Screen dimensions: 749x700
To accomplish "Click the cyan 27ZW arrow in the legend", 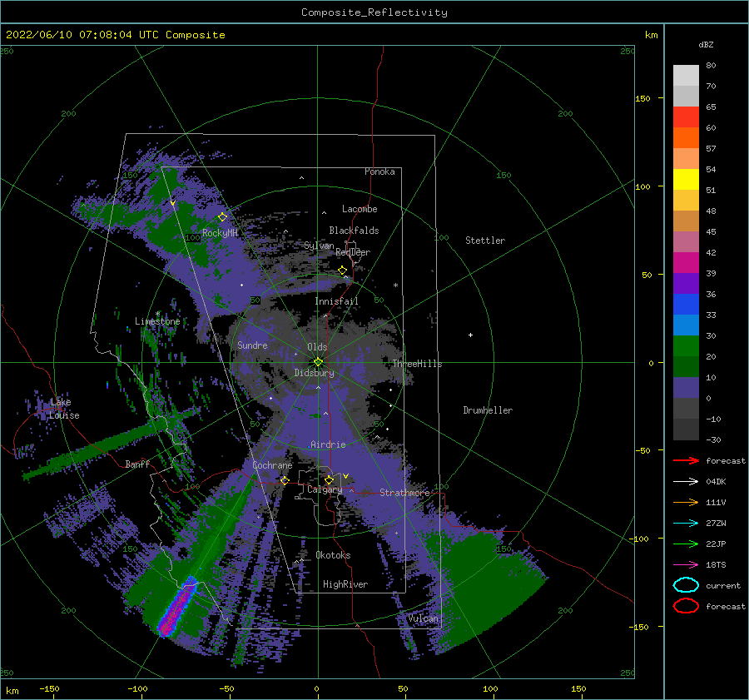I will coord(686,524).
